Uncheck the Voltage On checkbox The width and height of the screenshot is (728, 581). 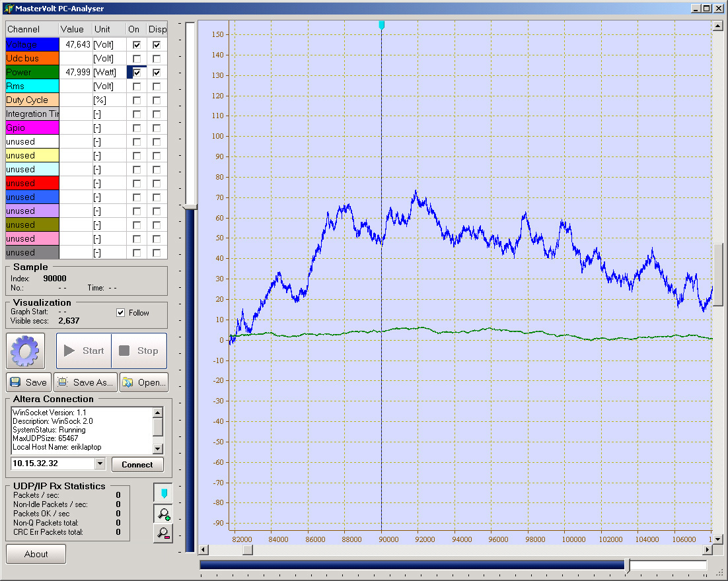[137, 45]
